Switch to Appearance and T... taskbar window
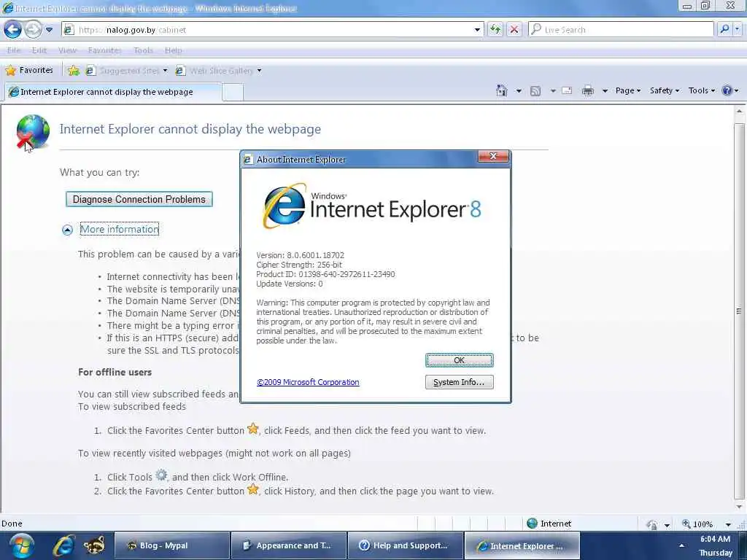This screenshot has width=747, height=560. pos(289,545)
